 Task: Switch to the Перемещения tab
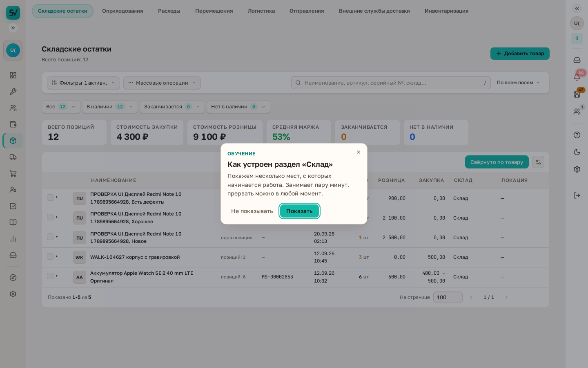click(214, 11)
